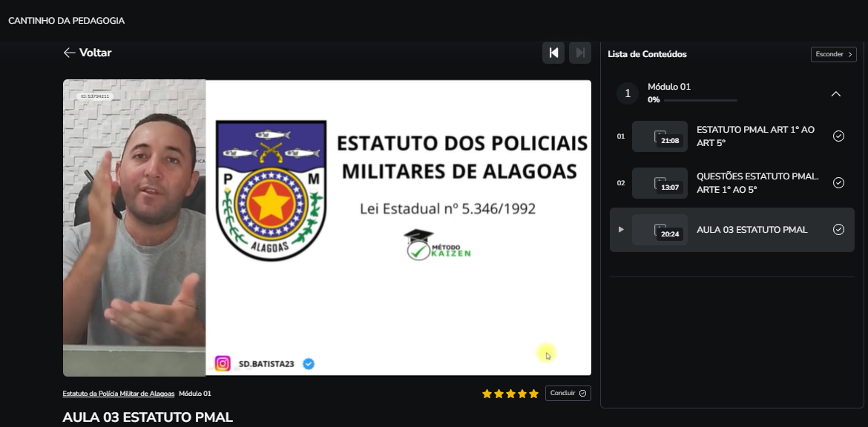The width and height of the screenshot is (868, 427).
Task: Expand the AULA 03 lesson entry
Action: [x=752, y=229]
